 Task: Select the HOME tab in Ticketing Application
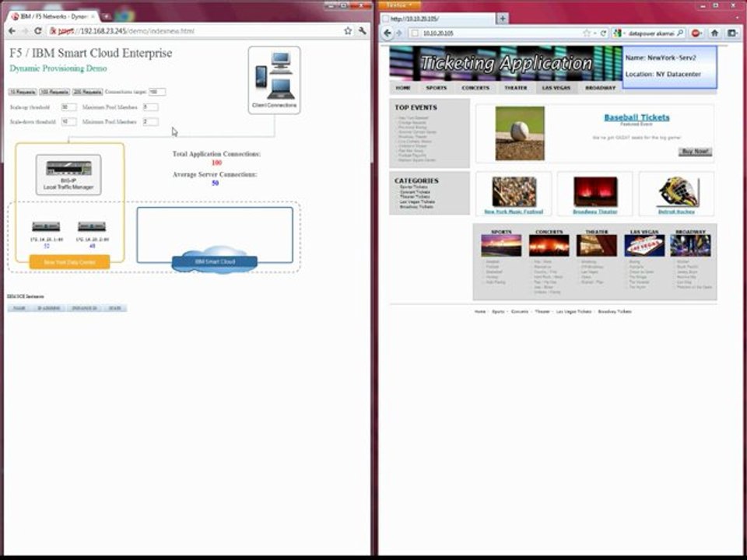click(403, 88)
